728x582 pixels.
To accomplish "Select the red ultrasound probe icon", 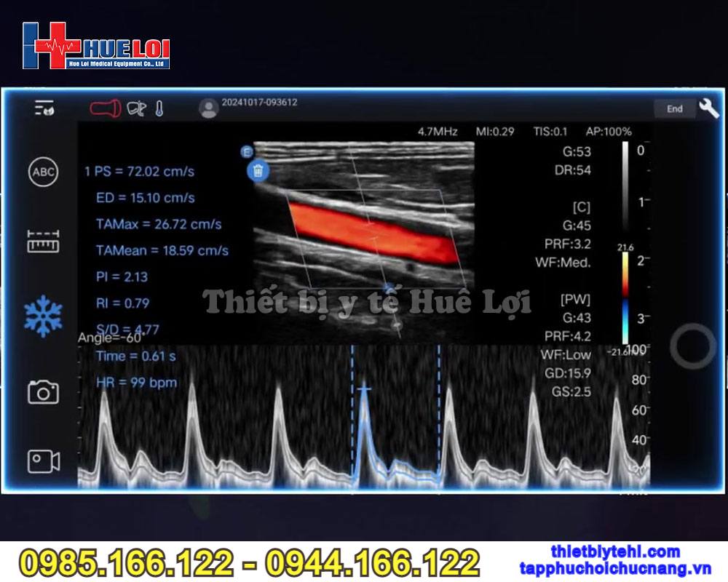I will pos(105,108).
